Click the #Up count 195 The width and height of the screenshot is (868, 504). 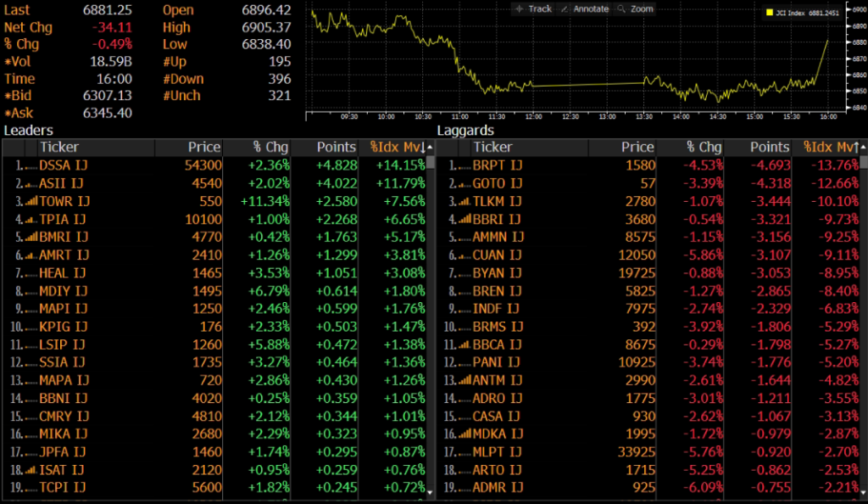tap(280, 61)
